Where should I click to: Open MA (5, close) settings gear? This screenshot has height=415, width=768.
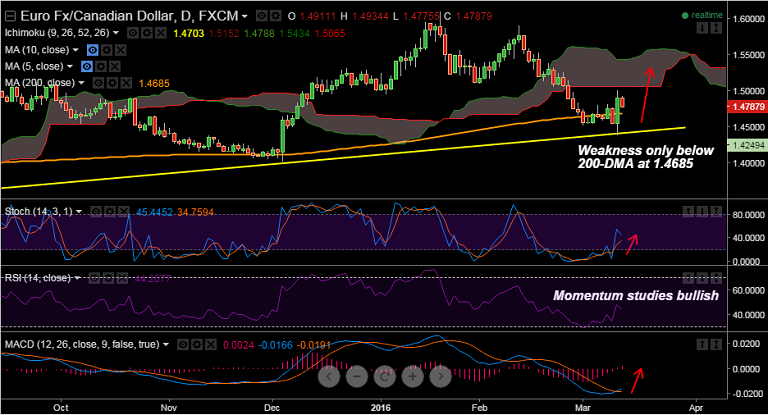pos(100,66)
